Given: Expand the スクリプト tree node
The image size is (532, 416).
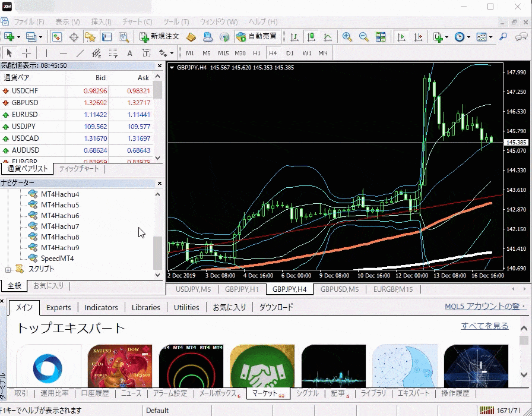Looking at the screenshot, I should click(8, 270).
